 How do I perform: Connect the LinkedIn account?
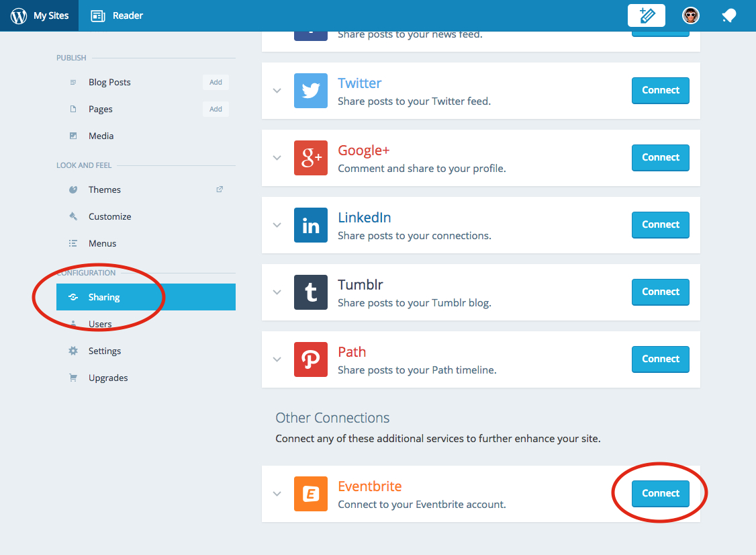click(x=660, y=224)
